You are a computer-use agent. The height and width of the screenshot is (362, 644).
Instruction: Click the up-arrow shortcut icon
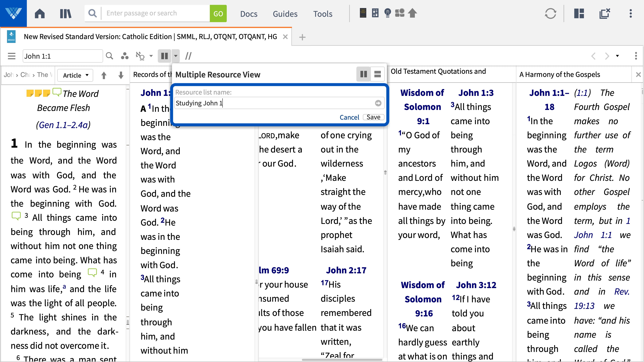click(413, 13)
